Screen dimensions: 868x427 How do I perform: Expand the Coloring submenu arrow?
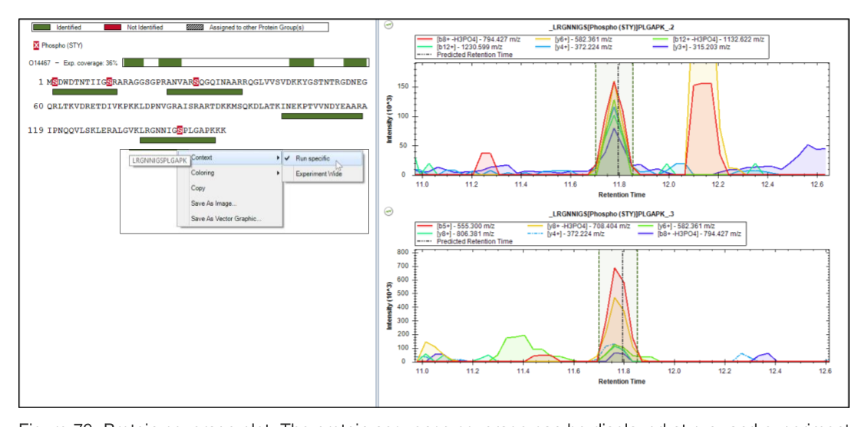click(x=278, y=173)
